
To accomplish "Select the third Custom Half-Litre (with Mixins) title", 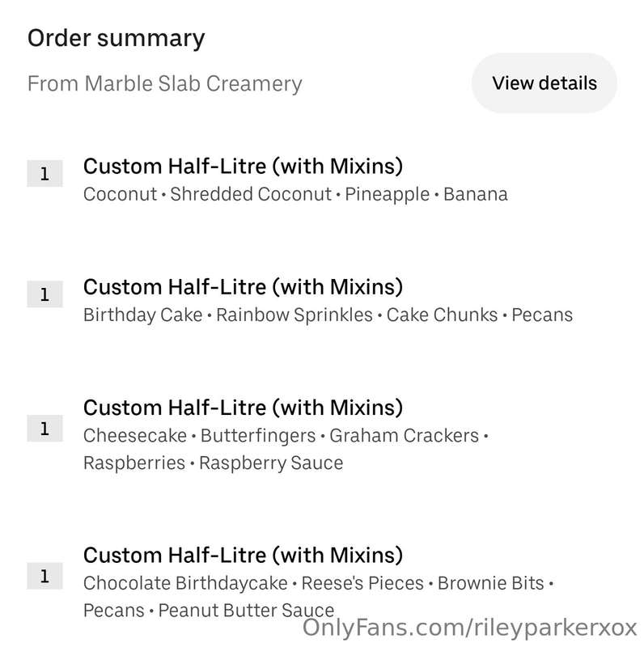I will [x=243, y=408].
